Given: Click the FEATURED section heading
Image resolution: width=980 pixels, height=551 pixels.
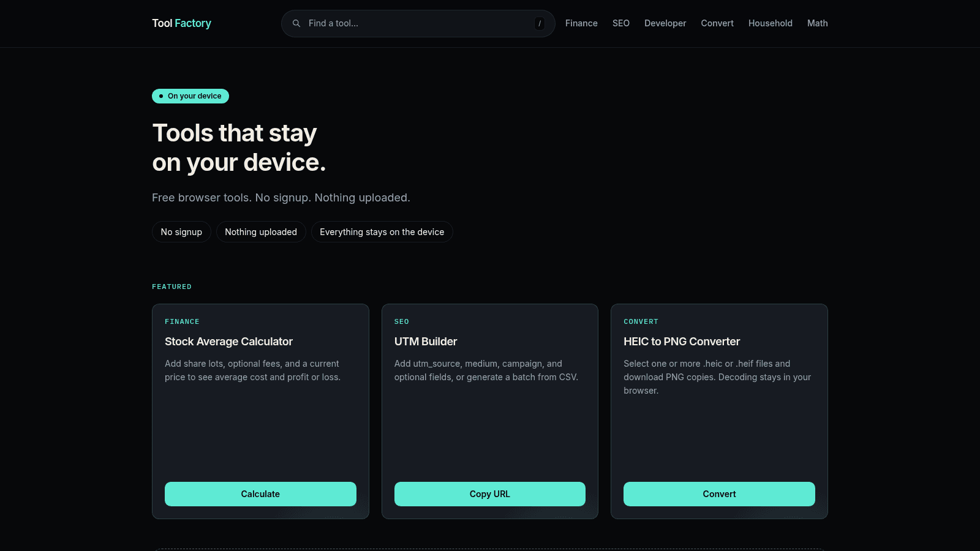Looking at the screenshot, I should tap(171, 287).
